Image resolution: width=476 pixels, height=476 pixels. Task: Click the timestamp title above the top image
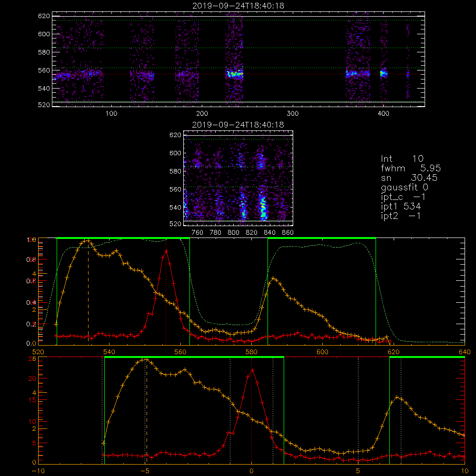coord(238,6)
